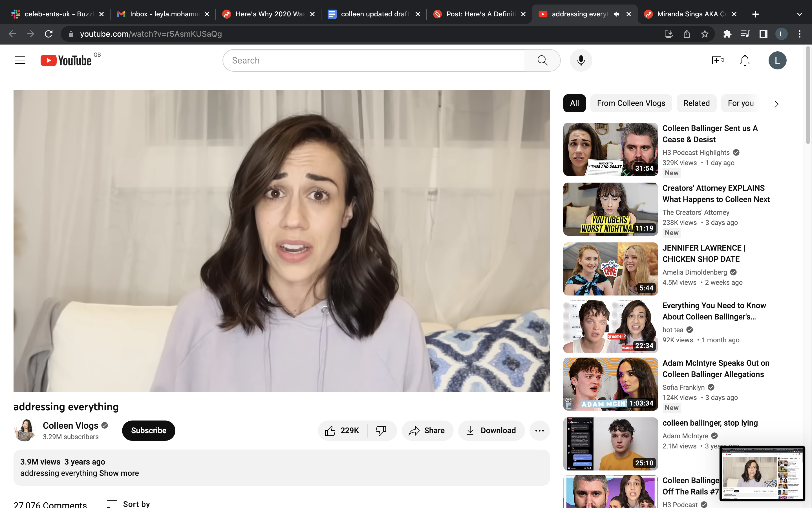Go back with browser back arrow

pos(12,34)
